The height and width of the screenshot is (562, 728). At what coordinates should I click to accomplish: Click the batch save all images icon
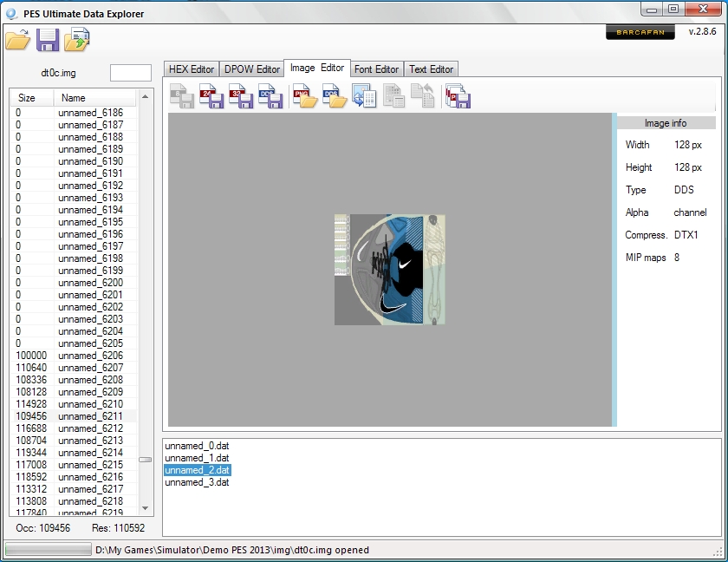(458, 95)
